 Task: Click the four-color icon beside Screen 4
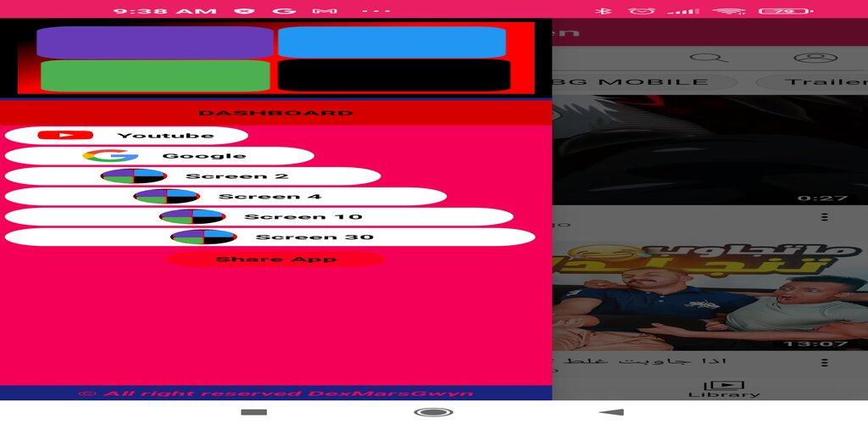click(167, 197)
